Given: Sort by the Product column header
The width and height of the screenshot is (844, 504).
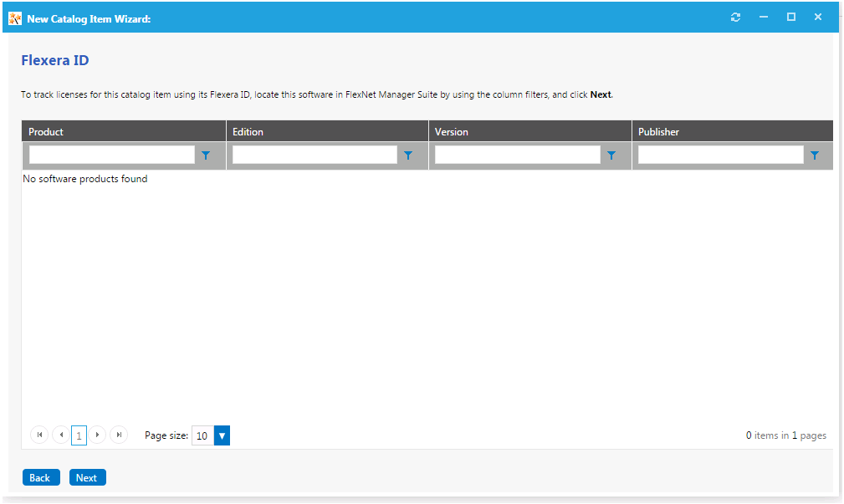Looking at the screenshot, I should tap(46, 131).
